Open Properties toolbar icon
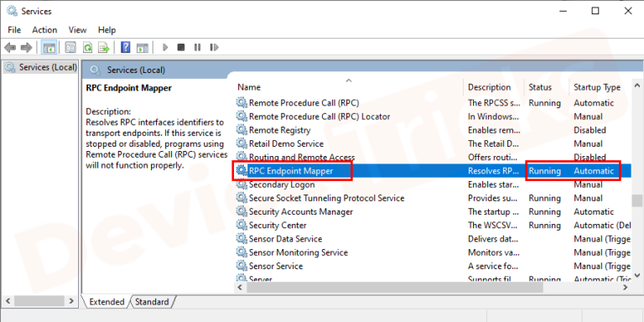This screenshot has height=322, width=644. [70, 48]
